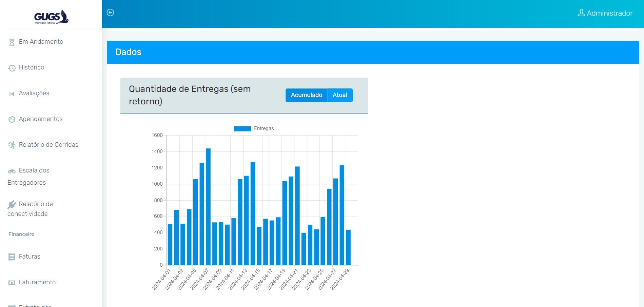The height and width of the screenshot is (307, 644).
Task: Click the Faturas invoice icon
Action: (x=12, y=257)
